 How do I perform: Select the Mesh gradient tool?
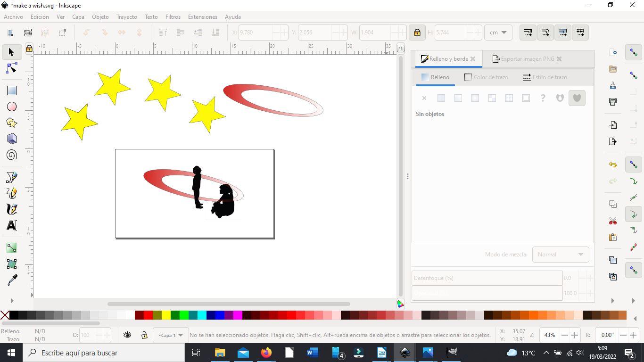tap(11, 264)
